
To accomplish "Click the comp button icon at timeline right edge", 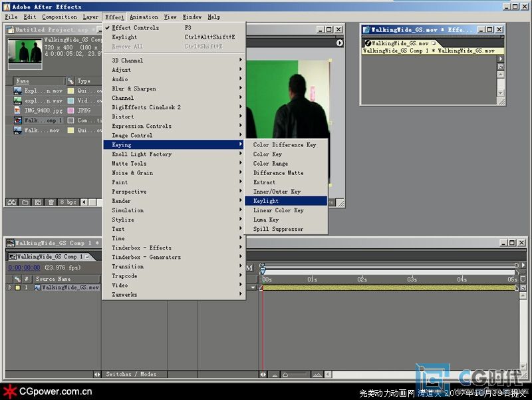I will point(523,288).
